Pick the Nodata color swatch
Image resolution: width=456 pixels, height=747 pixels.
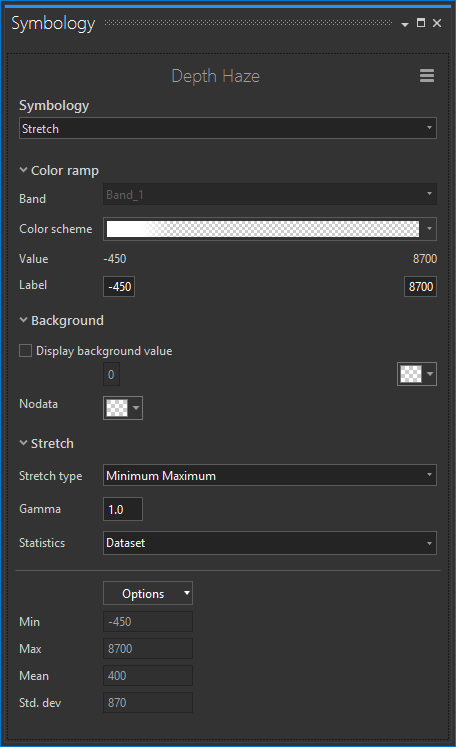pyautogui.click(x=123, y=408)
